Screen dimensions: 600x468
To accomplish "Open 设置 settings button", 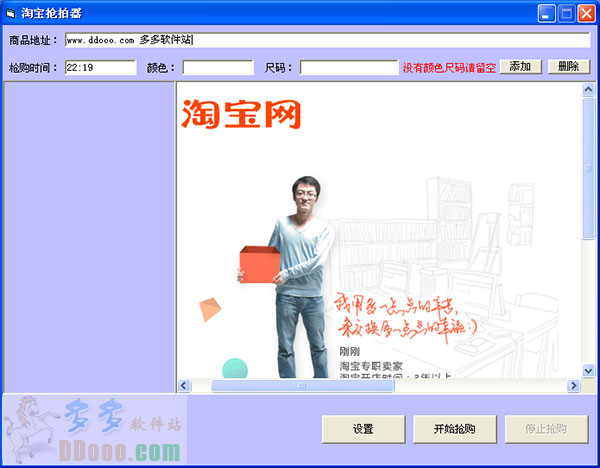I will pyautogui.click(x=364, y=429).
